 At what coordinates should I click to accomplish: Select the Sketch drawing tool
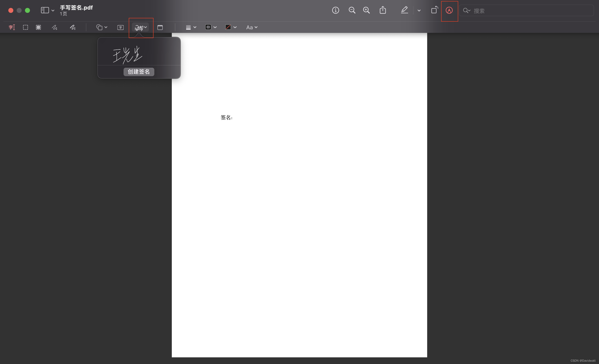click(x=54, y=27)
